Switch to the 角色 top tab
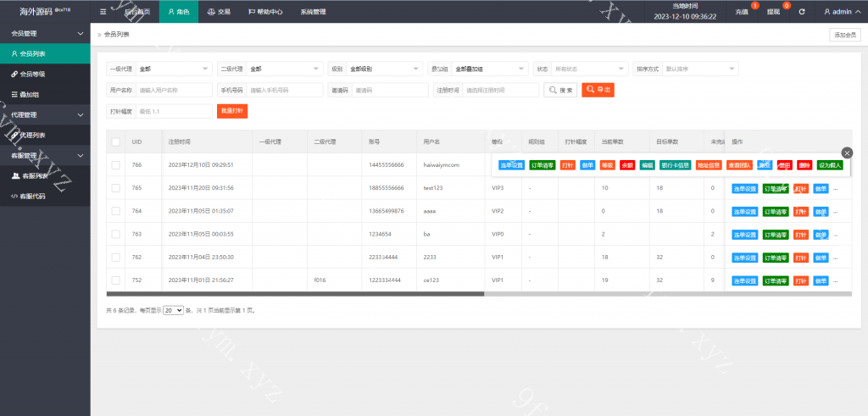The width and height of the screenshot is (868, 416). click(179, 12)
